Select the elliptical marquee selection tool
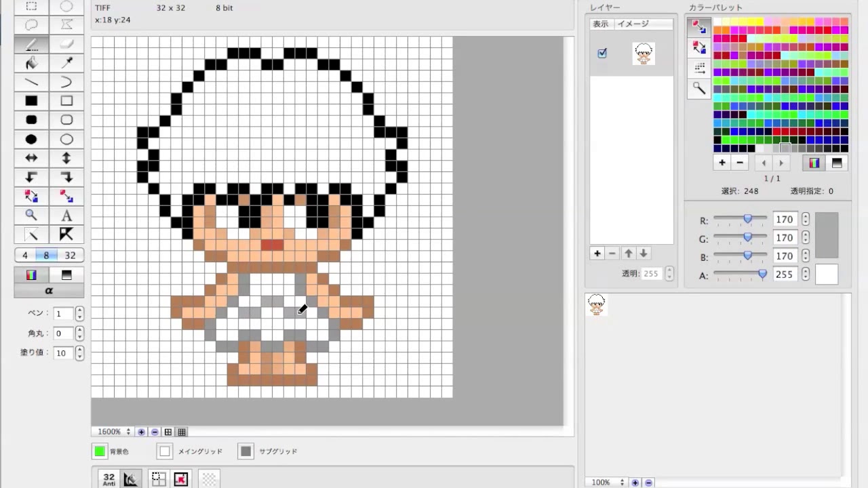The width and height of the screenshot is (868, 488). coord(66,6)
